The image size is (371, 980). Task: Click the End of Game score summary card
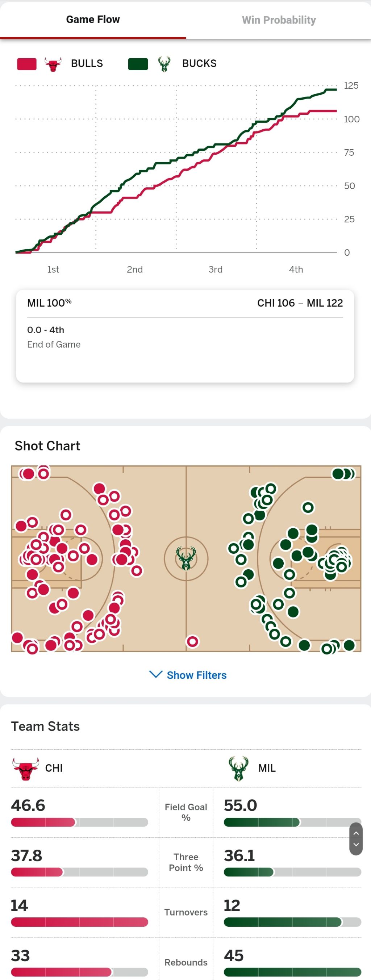point(185,336)
